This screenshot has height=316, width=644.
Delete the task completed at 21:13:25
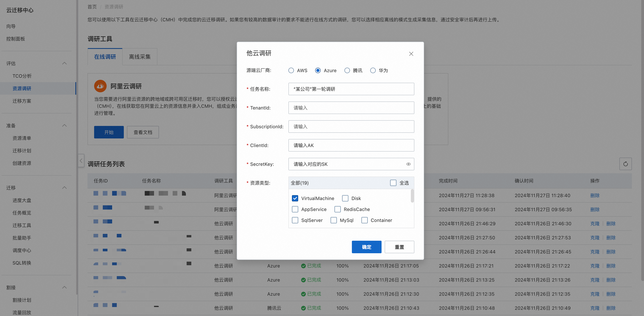coord(611,280)
